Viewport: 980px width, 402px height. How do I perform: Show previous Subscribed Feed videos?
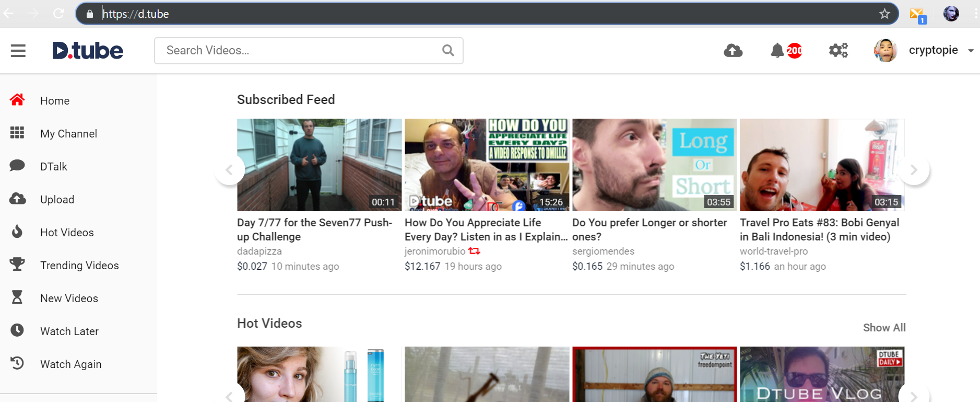tap(229, 170)
